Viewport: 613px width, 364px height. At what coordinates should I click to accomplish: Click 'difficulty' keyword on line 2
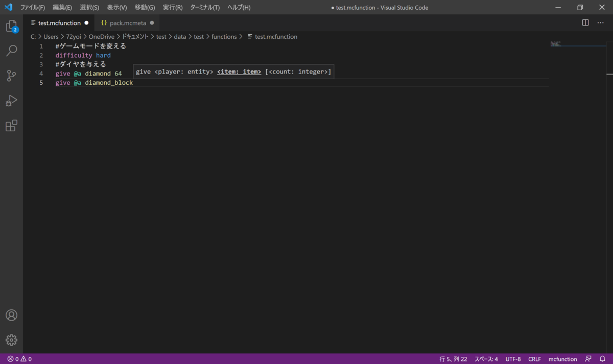coord(74,55)
